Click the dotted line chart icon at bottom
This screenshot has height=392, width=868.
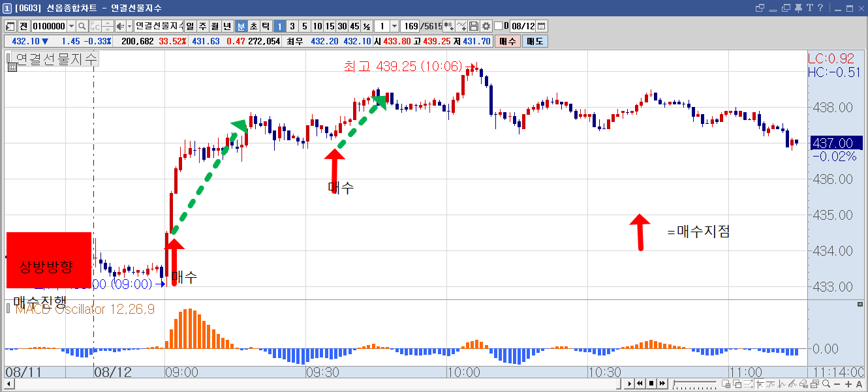749,384
